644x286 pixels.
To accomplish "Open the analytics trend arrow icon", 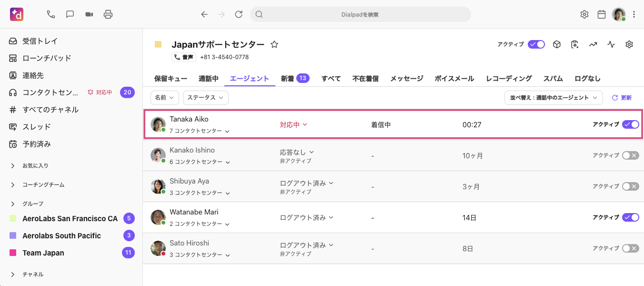I will pos(593,44).
